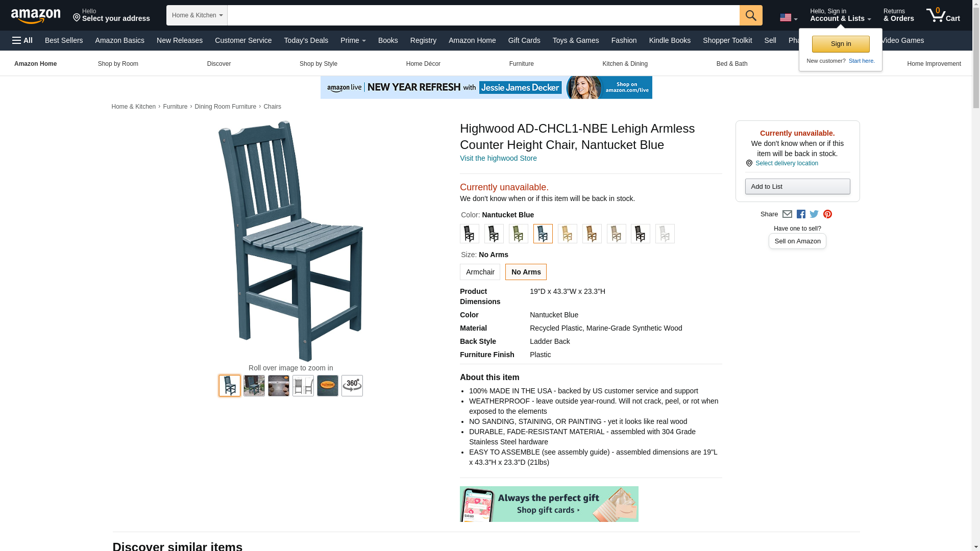Open the Prime dropdown menu
The width and height of the screenshot is (980, 551).
coord(353,40)
